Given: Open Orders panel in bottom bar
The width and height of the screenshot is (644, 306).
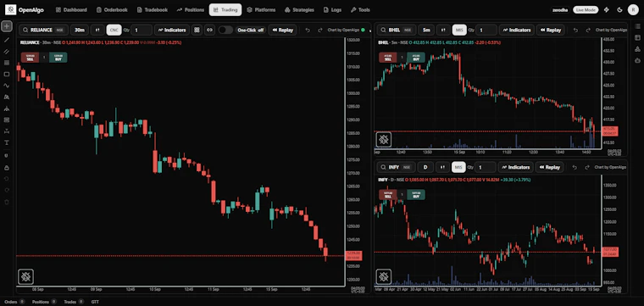Looking at the screenshot, I should (14, 302).
